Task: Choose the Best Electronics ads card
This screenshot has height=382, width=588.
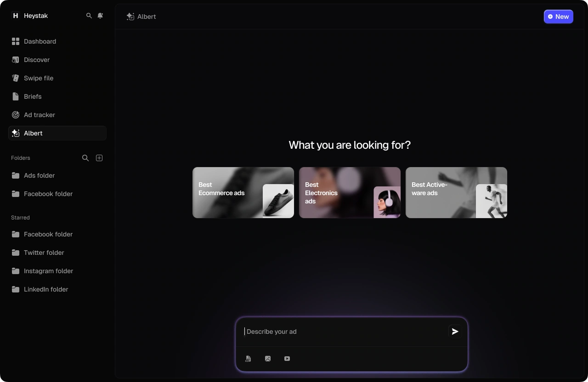Action: 350,192
